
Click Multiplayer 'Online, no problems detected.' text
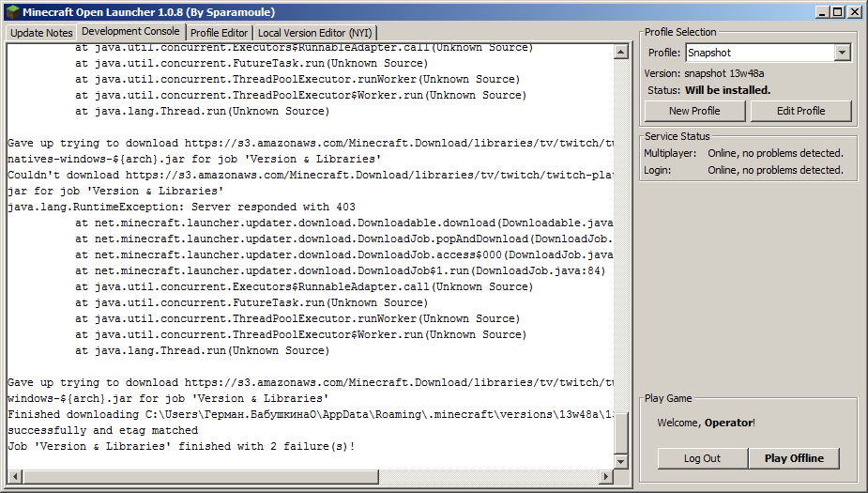[x=775, y=153]
